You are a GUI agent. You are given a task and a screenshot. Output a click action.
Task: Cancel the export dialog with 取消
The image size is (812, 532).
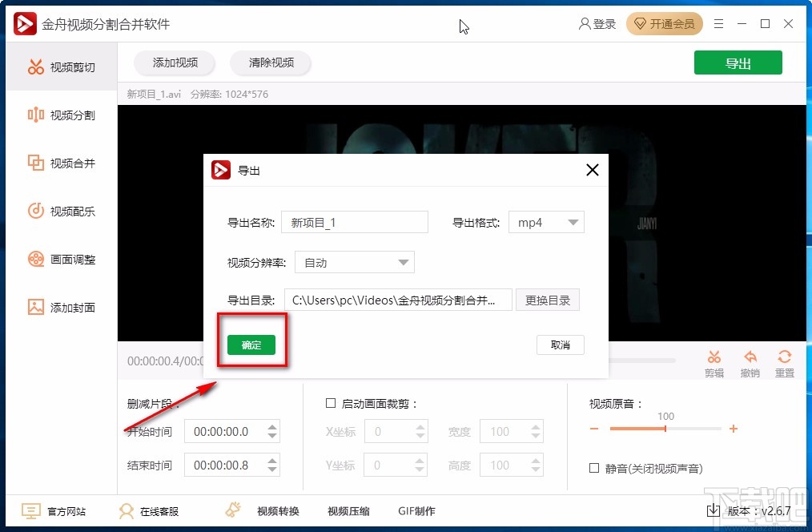(x=561, y=345)
